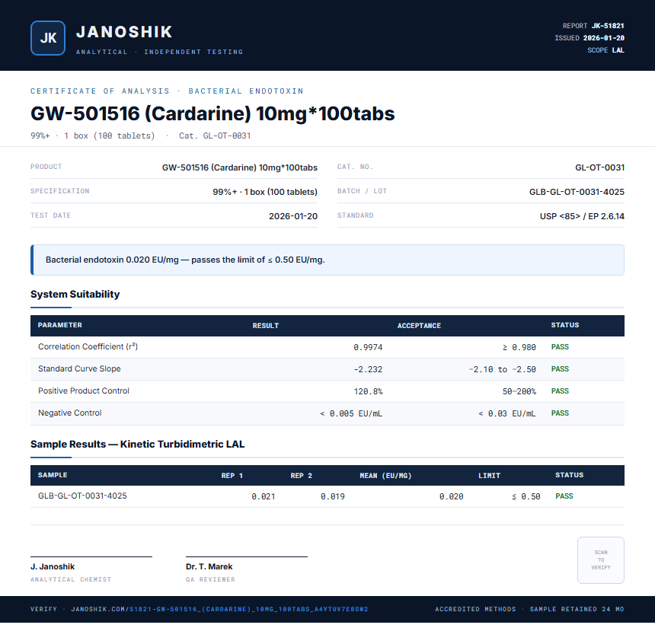
Task: Select Rep 2 value 0.019
Action: [x=333, y=496]
